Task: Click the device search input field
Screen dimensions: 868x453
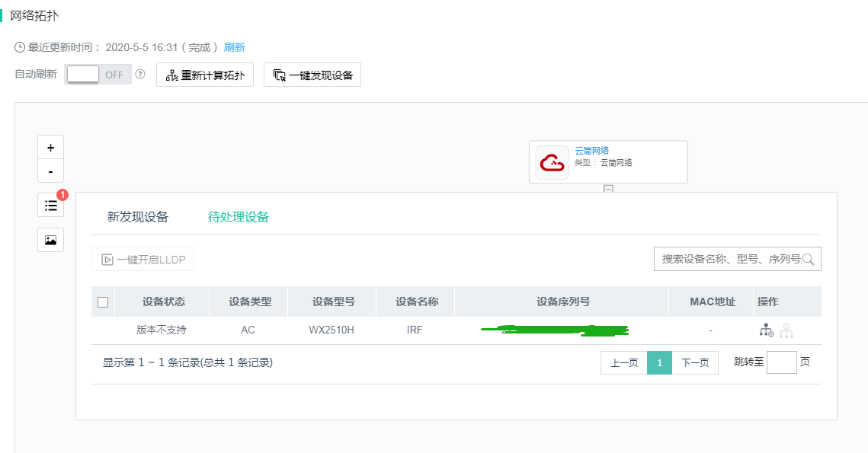Action: pos(729,259)
